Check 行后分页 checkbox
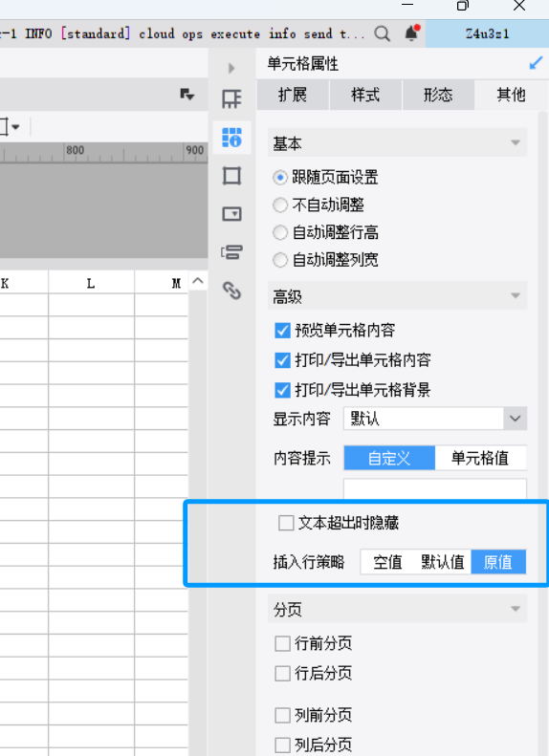This screenshot has height=756, width=549. point(282,673)
